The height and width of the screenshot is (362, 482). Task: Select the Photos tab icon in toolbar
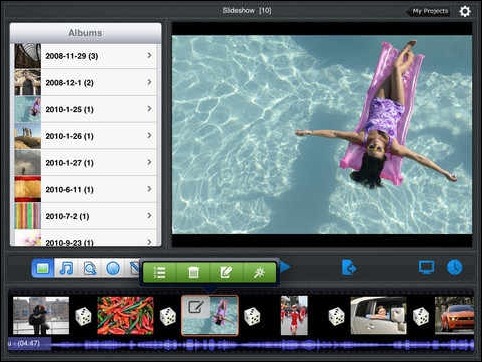(x=43, y=268)
